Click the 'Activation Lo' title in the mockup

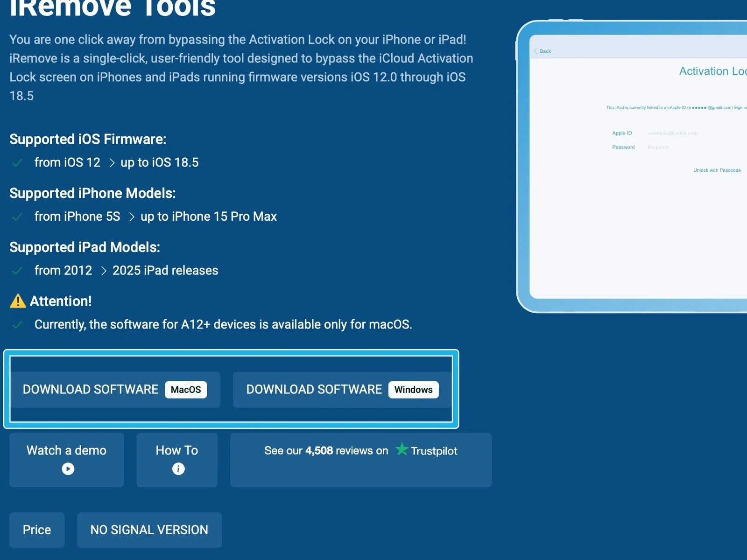(x=713, y=71)
